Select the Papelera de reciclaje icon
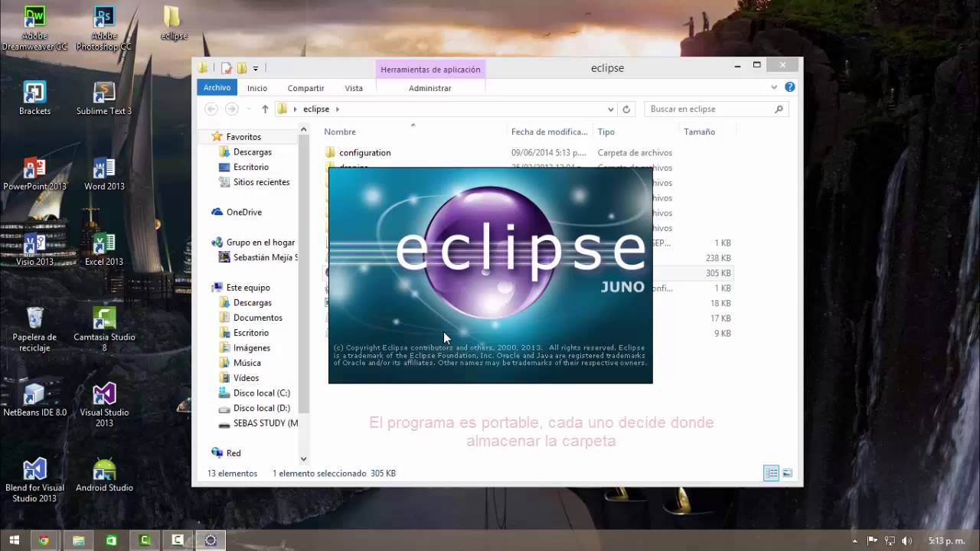The width and height of the screenshot is (980, 551). 34,330
